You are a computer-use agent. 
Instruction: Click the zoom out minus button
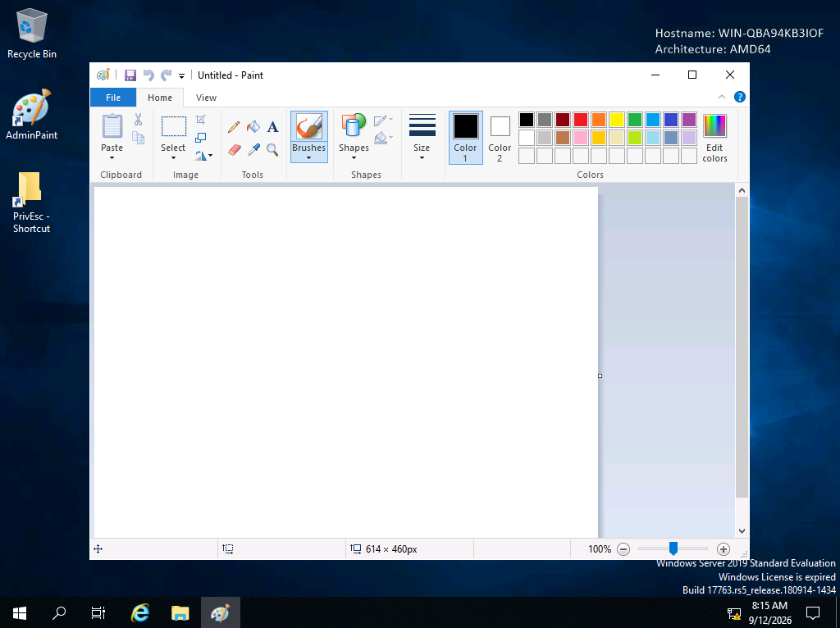[623, 549]
